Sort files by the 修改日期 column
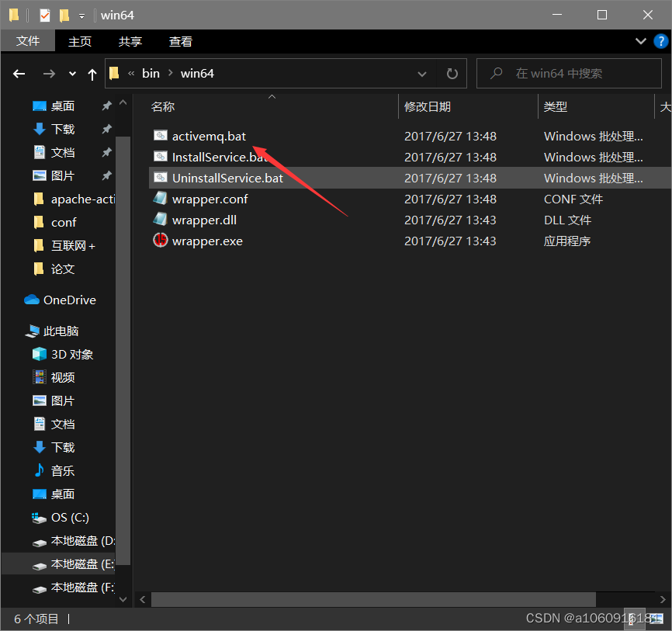This screenshot has height=631, width=672. (431, 106)
